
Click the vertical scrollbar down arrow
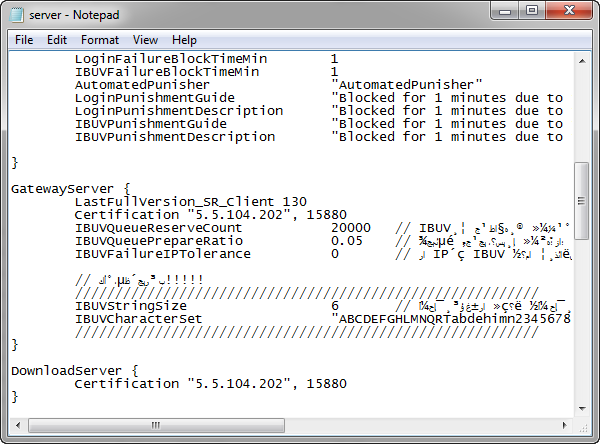point(582,408)
